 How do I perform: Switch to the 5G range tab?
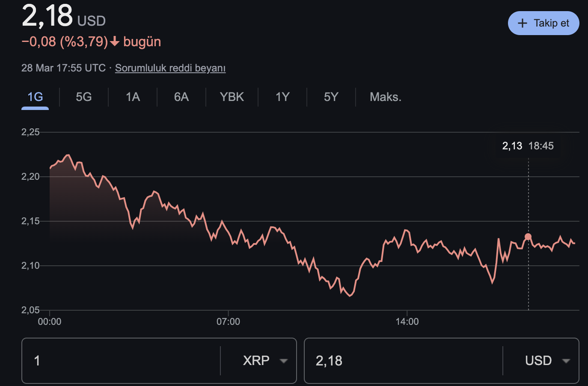pos(84,97)
